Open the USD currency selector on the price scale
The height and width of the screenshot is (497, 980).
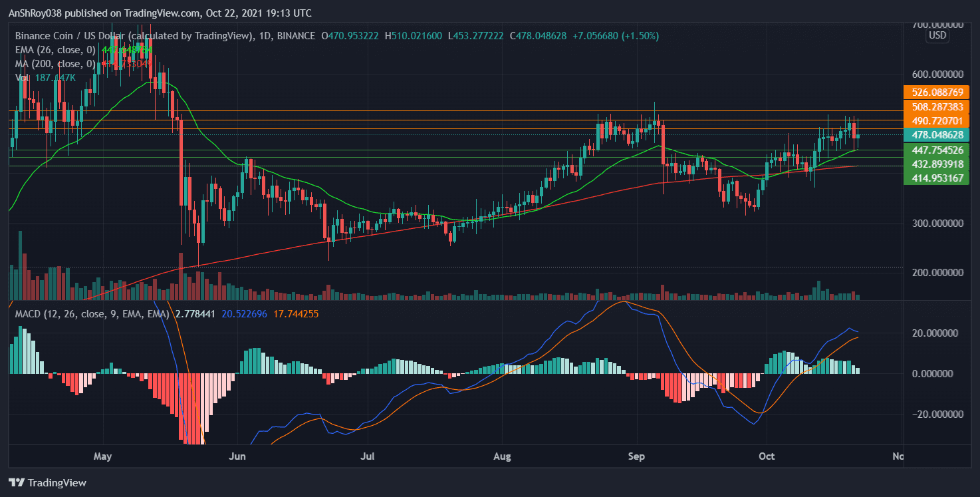937,36
